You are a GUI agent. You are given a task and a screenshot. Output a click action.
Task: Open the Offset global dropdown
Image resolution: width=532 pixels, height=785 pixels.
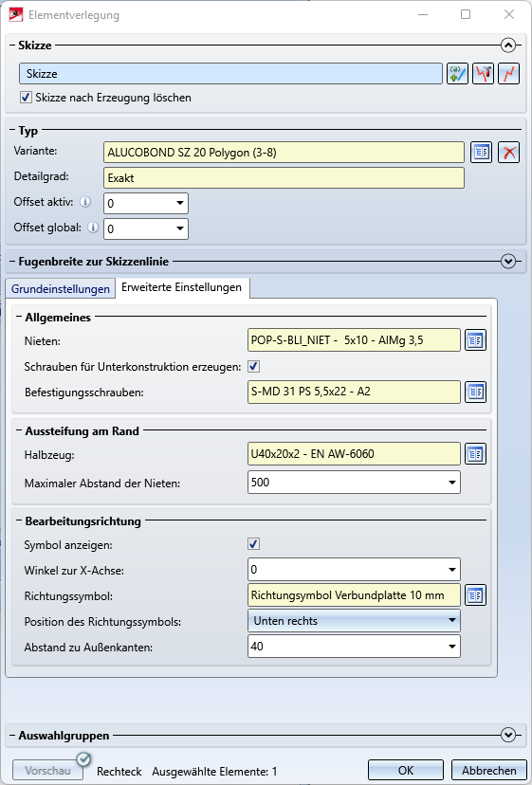click(x=180, y=228)
